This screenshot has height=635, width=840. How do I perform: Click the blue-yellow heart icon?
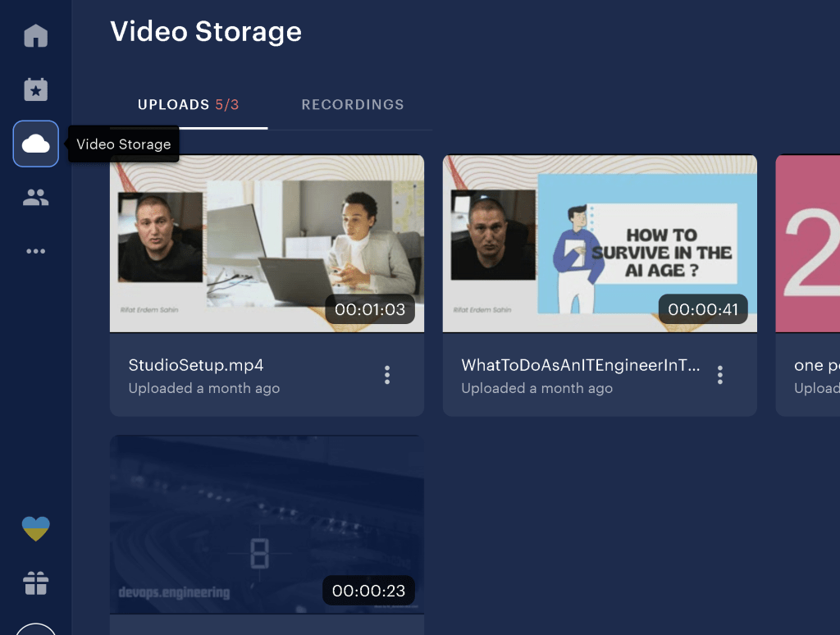click(36, 529)
